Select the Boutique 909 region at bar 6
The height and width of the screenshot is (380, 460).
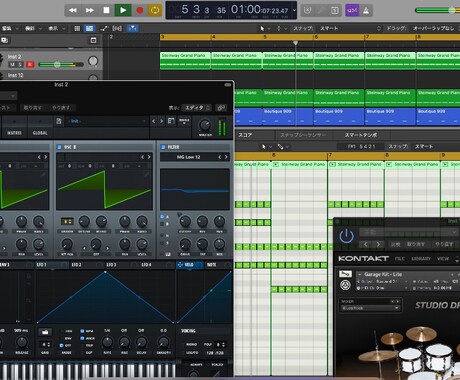pos(338,116)
